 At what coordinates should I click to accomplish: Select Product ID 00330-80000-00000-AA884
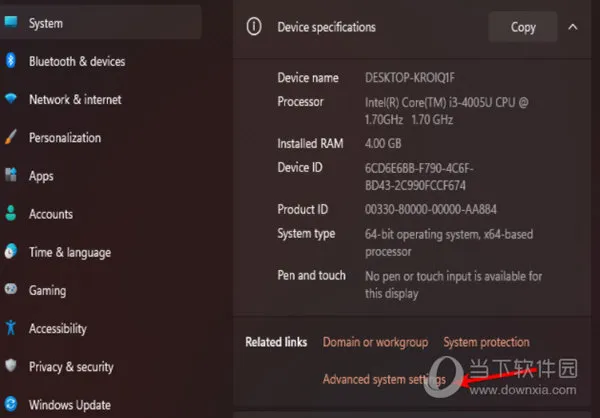click(431, 209)
